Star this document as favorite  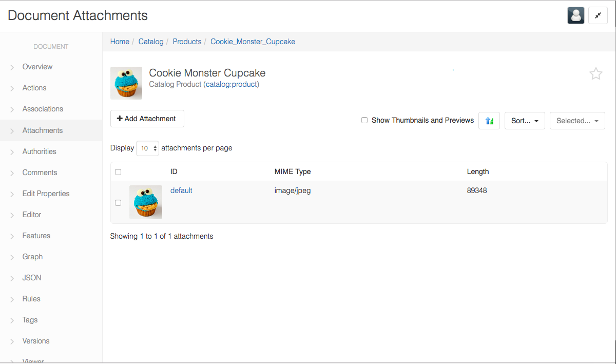(595, 74)
